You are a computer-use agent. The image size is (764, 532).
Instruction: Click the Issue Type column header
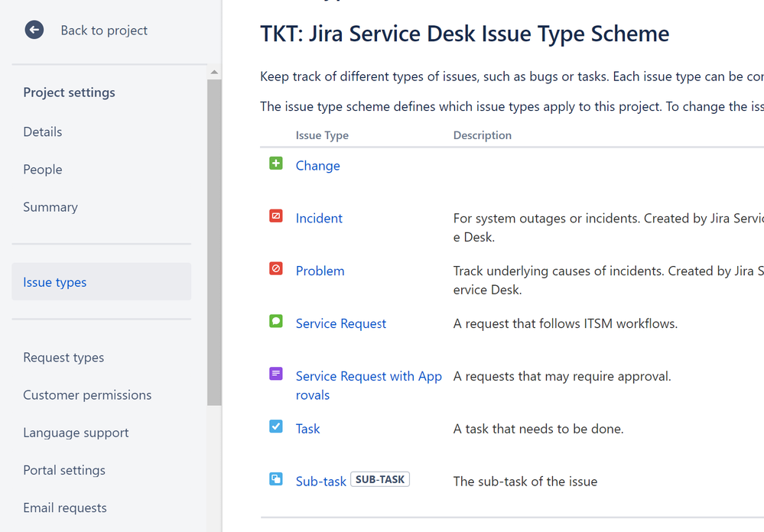pyautogui.click(x=322, y=135)
